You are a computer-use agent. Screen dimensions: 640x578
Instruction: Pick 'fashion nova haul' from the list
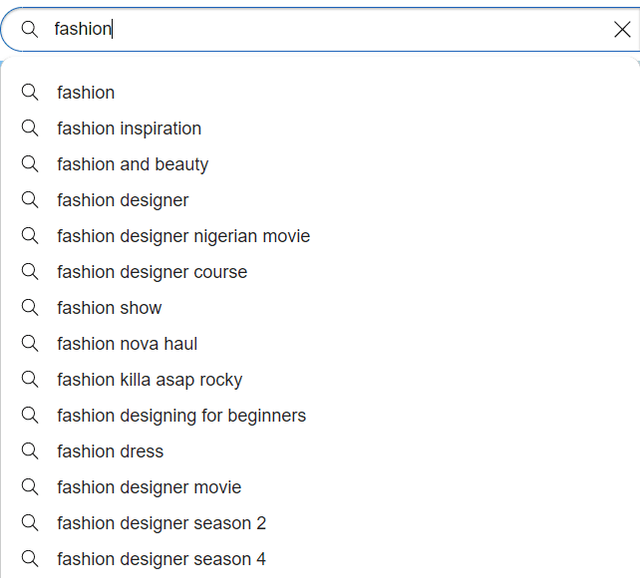click(127, 344)
